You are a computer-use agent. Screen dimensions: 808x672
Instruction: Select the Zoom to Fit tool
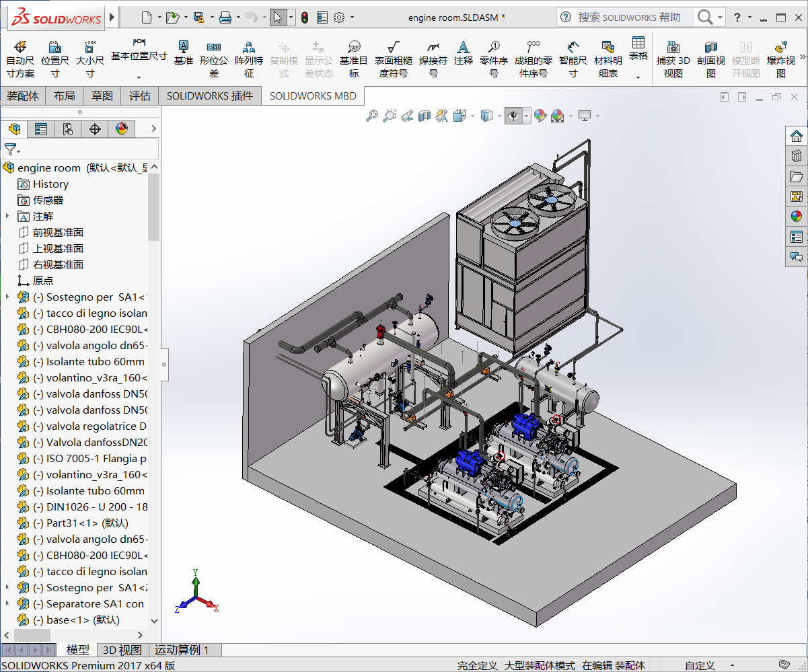tap(372, 115)
